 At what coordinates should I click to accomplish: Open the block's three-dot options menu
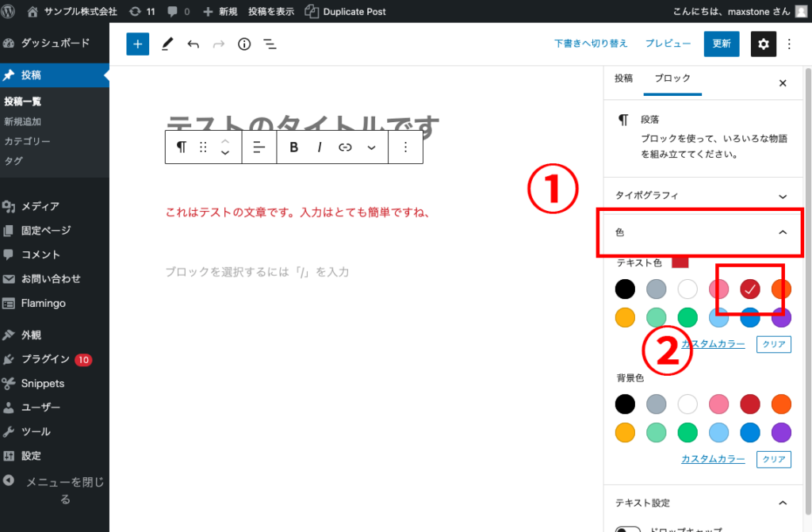click(x=405, y=147)
